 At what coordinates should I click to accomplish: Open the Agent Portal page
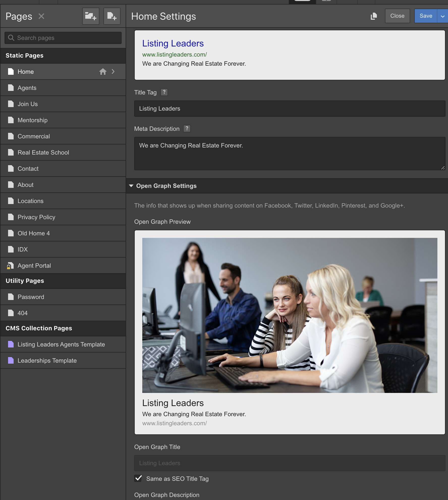point(63,266)
